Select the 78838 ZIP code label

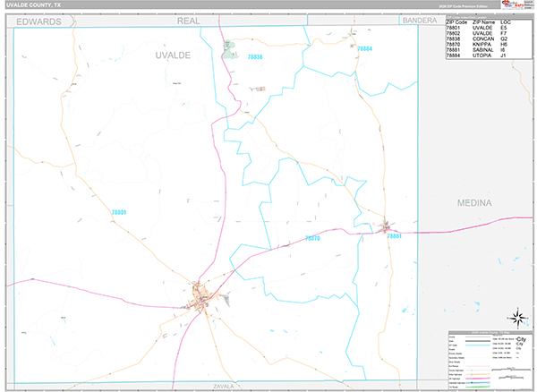pos(254,56)
